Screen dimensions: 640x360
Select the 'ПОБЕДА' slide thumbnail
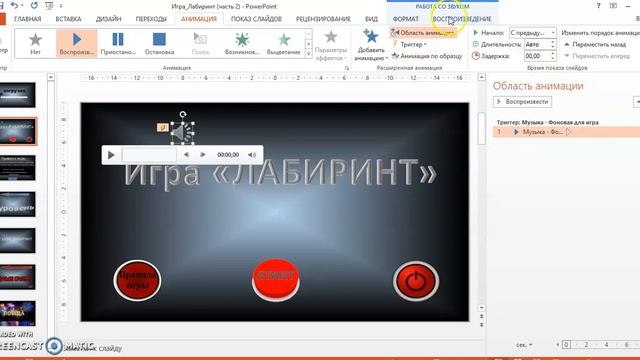tap(18, 313)
